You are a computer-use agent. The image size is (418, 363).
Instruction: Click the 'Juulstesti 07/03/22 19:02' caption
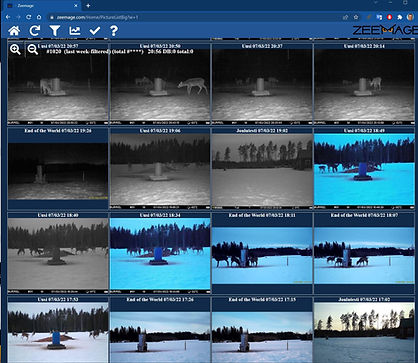pyautogui.click(x=262, y=131)
